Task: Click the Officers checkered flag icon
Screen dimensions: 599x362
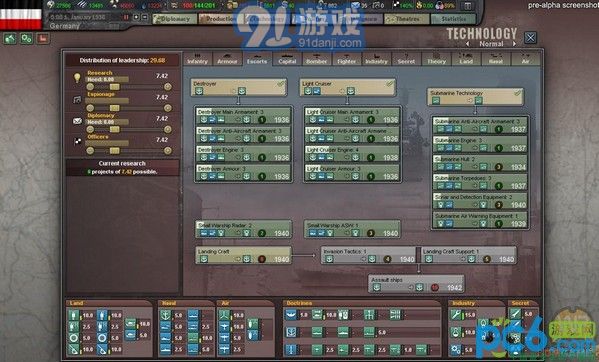Action: pyautogui.click(x=78, y=141)
